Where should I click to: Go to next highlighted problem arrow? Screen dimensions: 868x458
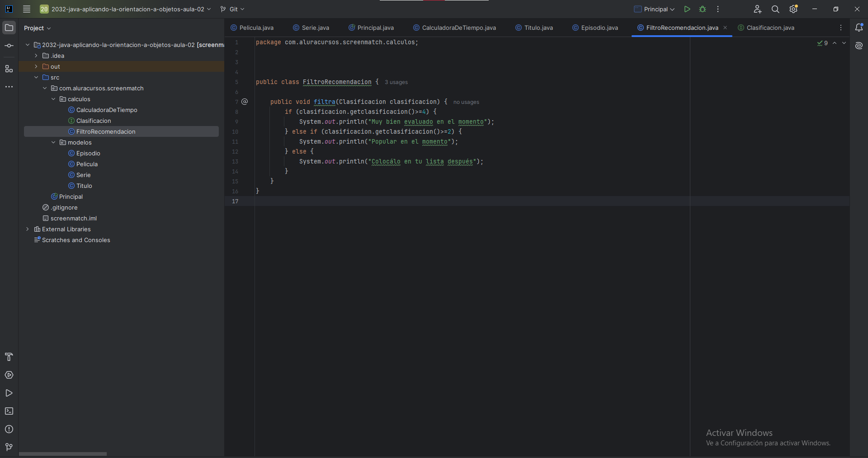pyautogui.click(x=844, y=43)
